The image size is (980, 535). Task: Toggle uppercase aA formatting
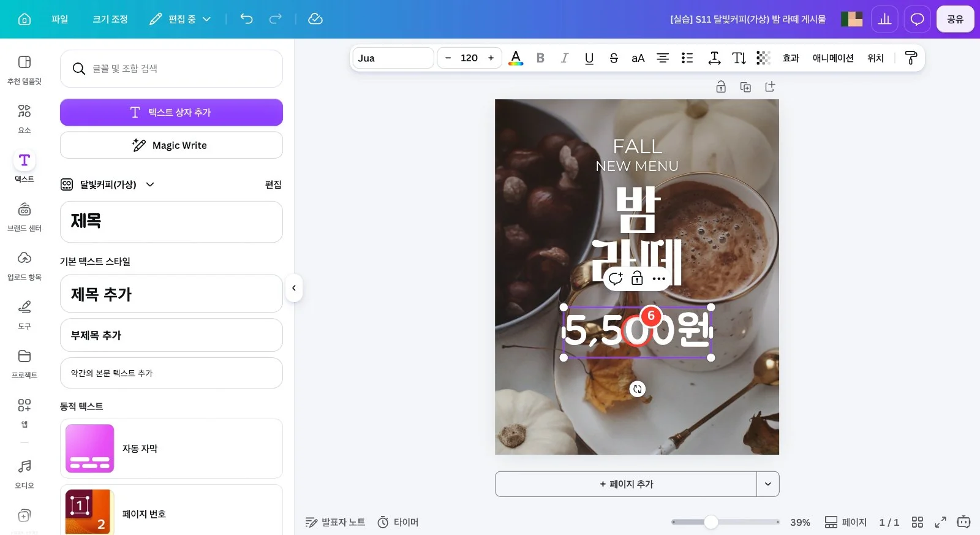click(x=638, y=58)
